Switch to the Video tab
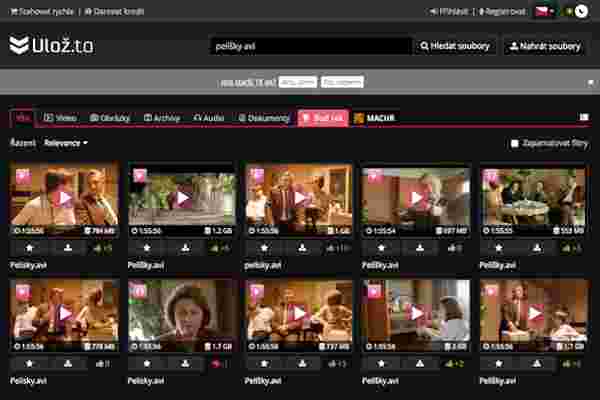 [60, 118]
